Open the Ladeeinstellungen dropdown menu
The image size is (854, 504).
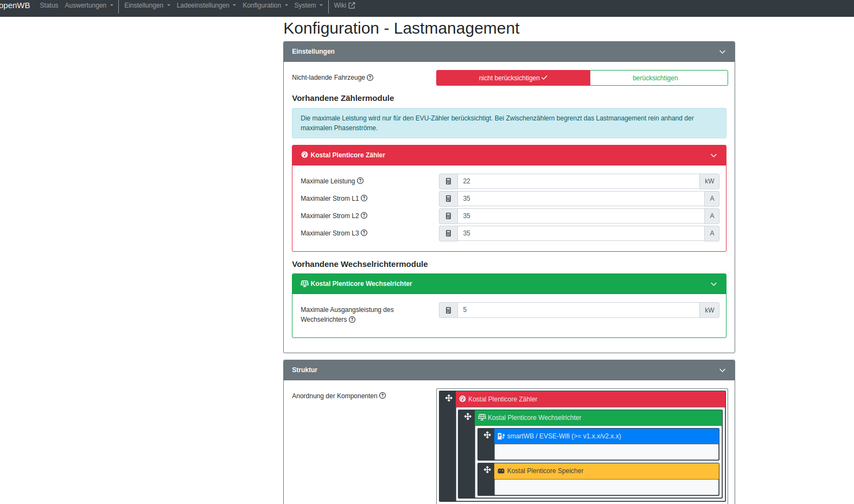[206, 5]
